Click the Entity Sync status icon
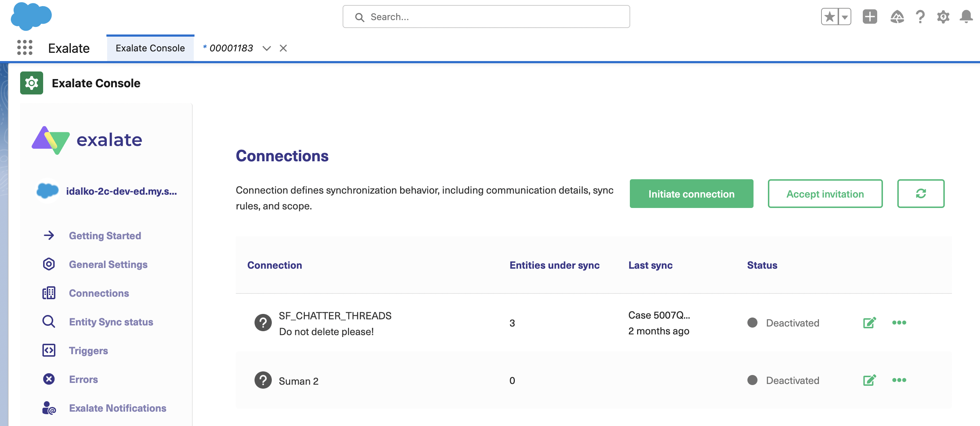The height and width of the screenshot is (426, 980). coord(48,321)
